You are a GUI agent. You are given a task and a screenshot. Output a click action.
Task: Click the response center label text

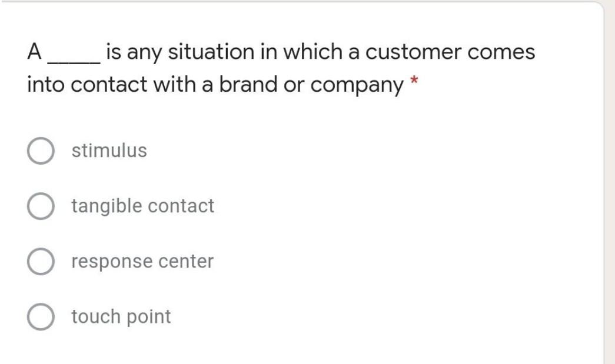click(x=142, y=261)
